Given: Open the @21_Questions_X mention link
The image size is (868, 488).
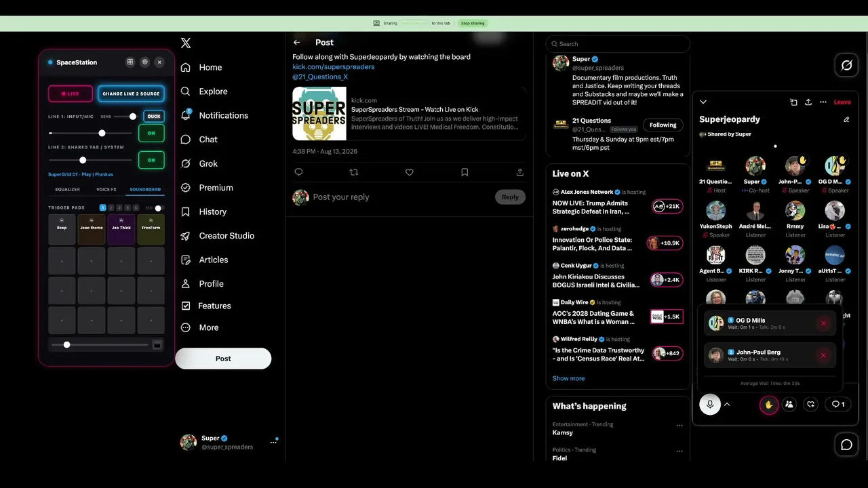Looking at the screenshot, I should click(320, 77).
